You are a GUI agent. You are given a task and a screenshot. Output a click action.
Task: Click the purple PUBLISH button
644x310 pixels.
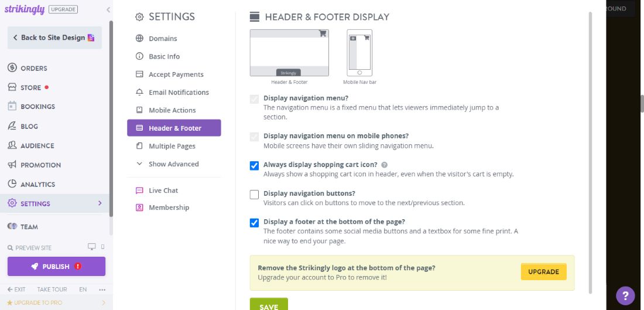click(56, 266)
